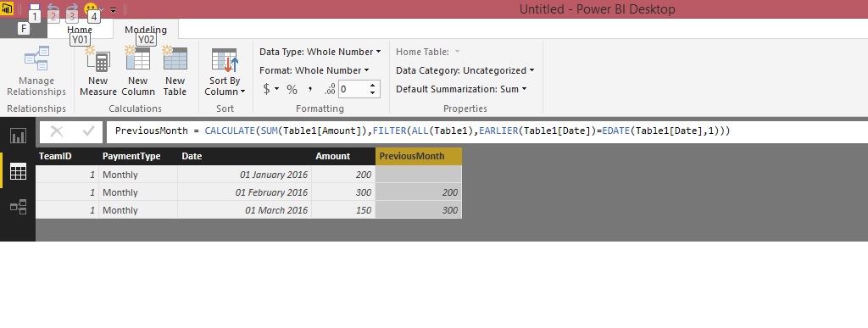This screenshot has width=868, height=328.
Task: Click PreviousMonth value 300 in March row
Action: 419,209
